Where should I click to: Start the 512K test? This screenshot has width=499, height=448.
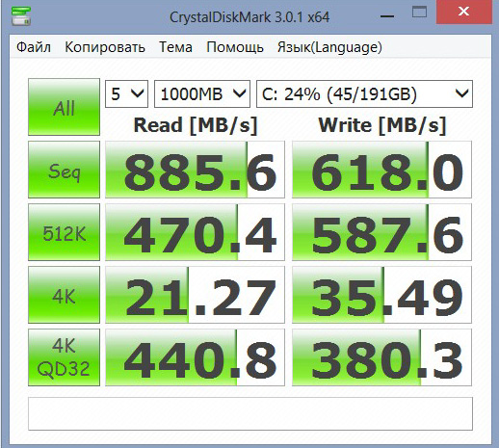[x=64, y=232]
